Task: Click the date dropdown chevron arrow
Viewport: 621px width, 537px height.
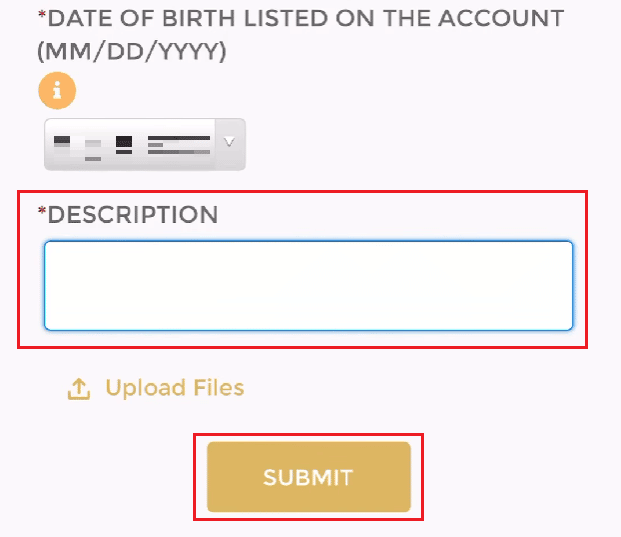Action: tap(229, 143)
